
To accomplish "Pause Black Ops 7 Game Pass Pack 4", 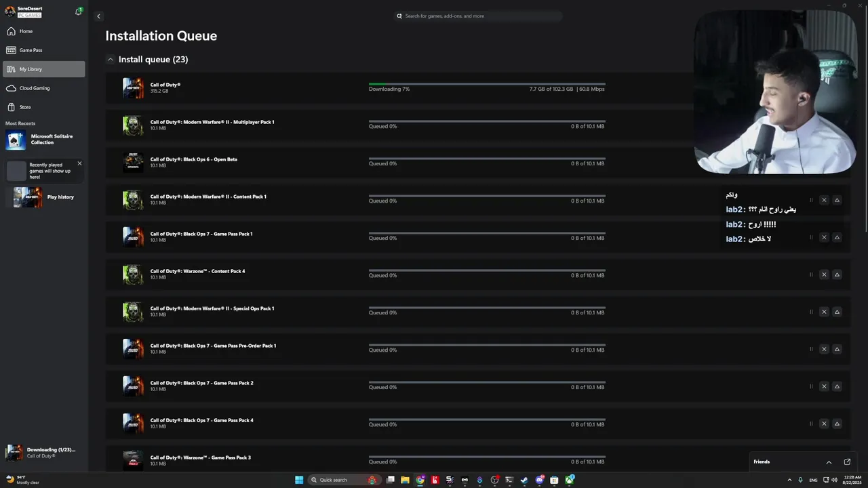I will (811, 424).
